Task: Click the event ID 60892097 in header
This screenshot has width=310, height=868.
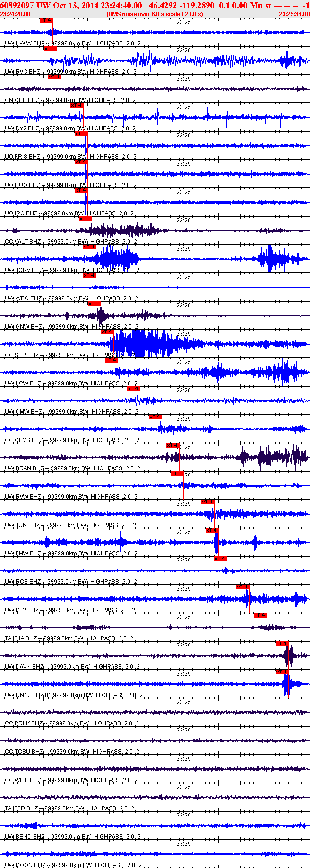Action: (x=17, y=5)
